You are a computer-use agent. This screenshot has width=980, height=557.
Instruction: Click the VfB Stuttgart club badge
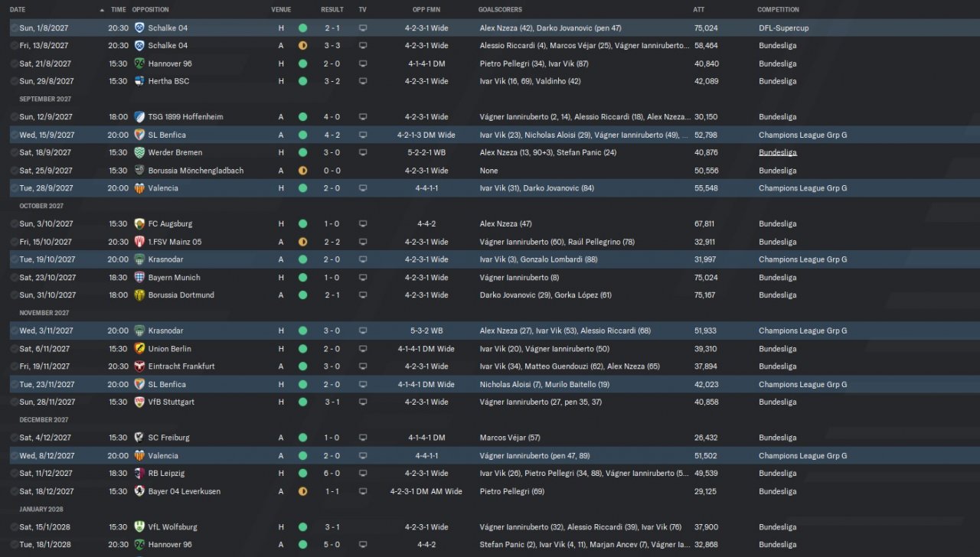click(x=139, y=402)
